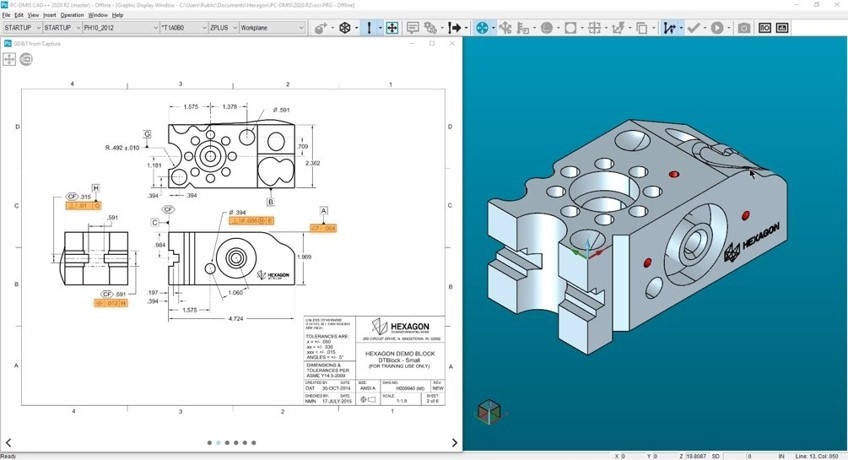Image resolution: width=848 pixels, height=460 pixels.
Task: Toggle the exclamation mark mode button
Action: pos(369,28)
